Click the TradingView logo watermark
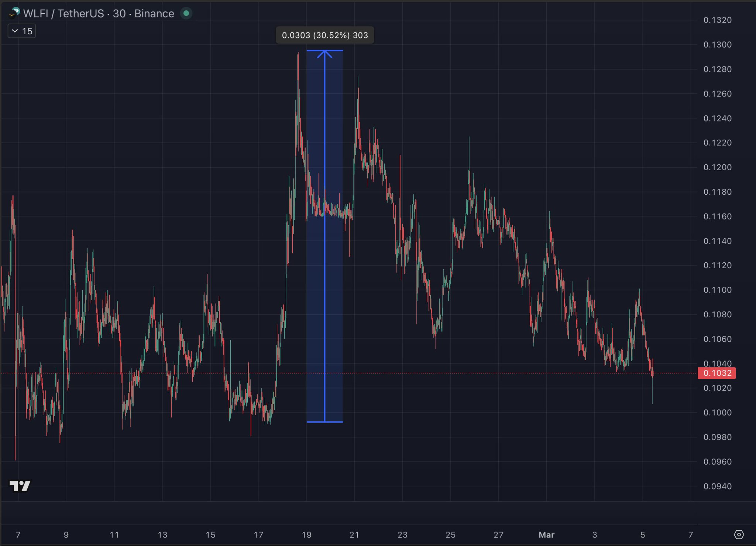 [x=20, y=486]
